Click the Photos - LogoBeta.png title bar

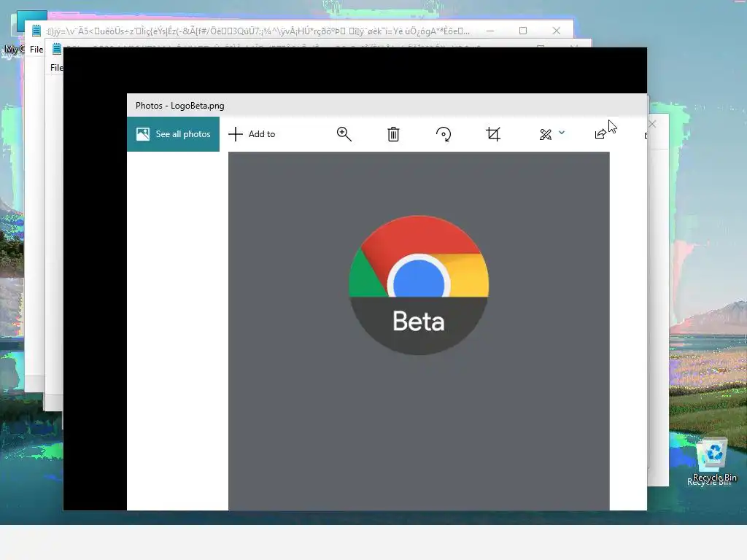click(x=387, y=105)
